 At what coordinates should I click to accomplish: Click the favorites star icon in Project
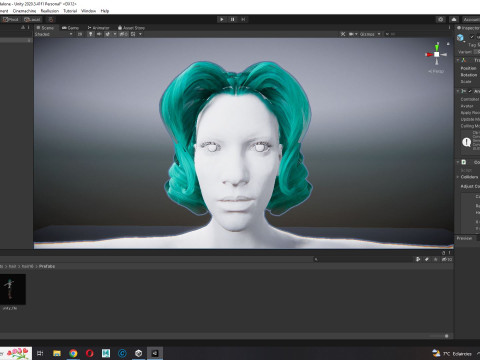436,259
